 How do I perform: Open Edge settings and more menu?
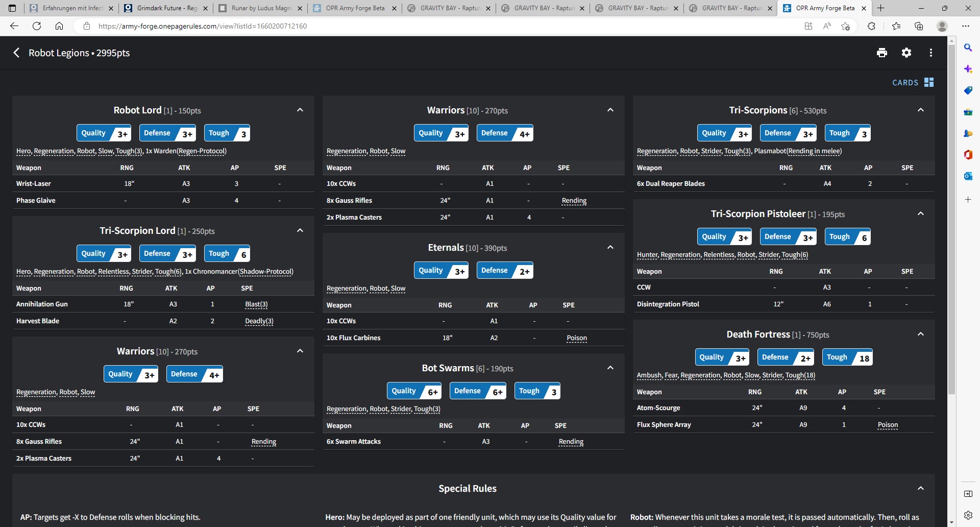(965, 26)
